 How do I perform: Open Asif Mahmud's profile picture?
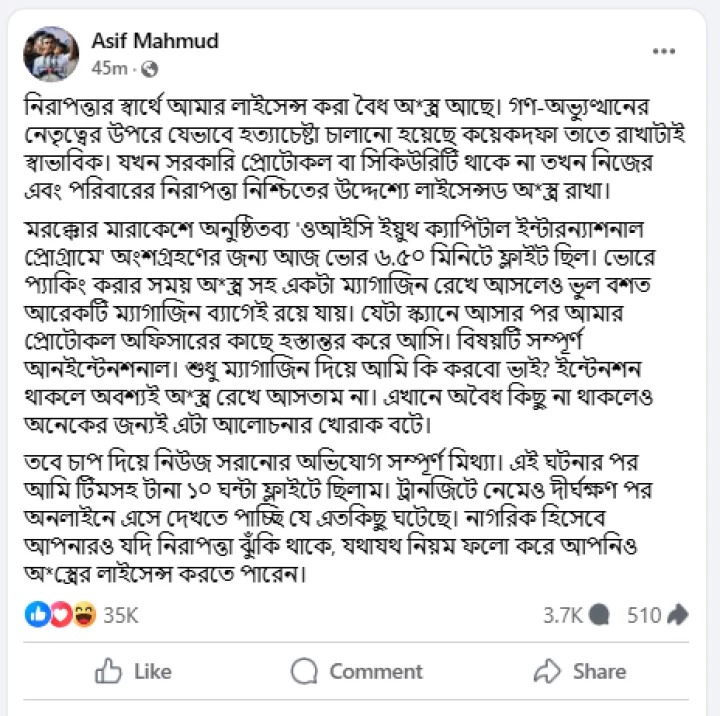(51, 54)
